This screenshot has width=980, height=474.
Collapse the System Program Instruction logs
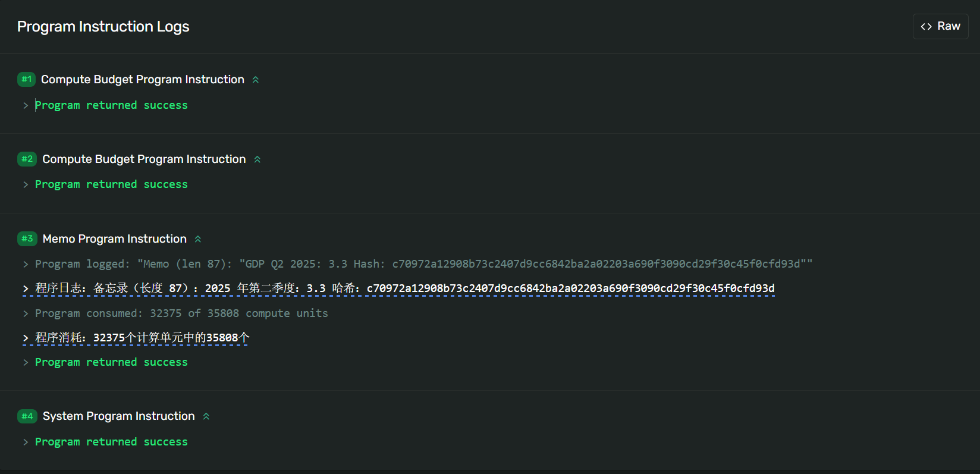[x=206, y=416]
